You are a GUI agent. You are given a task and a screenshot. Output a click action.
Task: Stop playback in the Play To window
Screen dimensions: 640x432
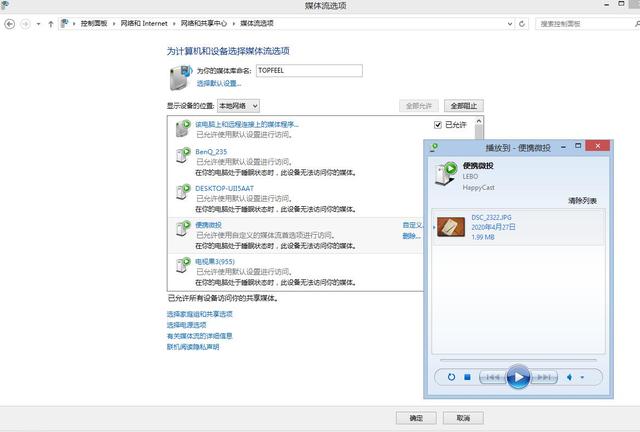point(467,377)
